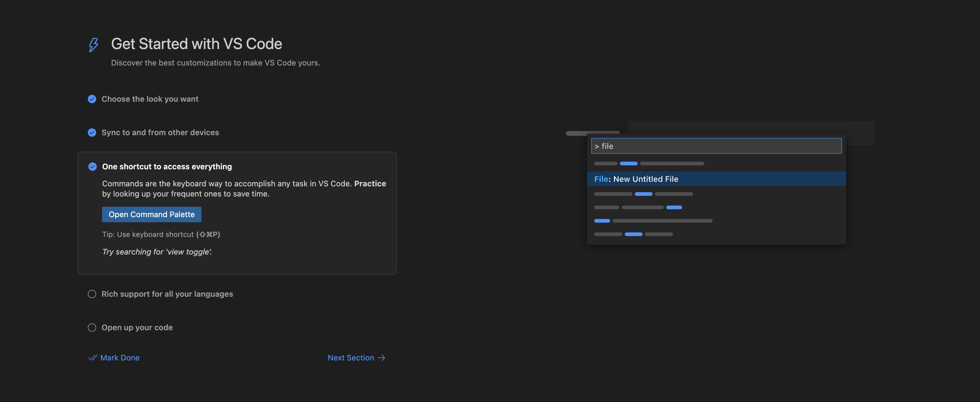
Task: Click arrow icon after Next Section
Action: [x=382, y=358]
